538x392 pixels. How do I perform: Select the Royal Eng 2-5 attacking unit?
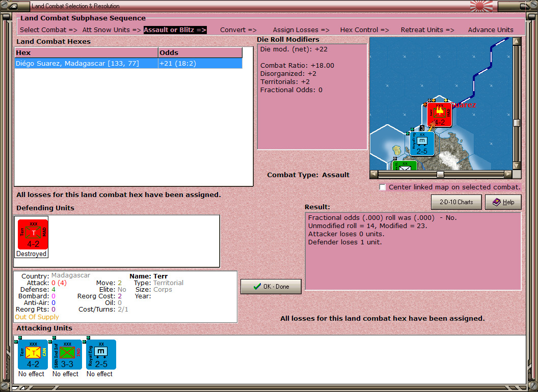coord(101,354)
